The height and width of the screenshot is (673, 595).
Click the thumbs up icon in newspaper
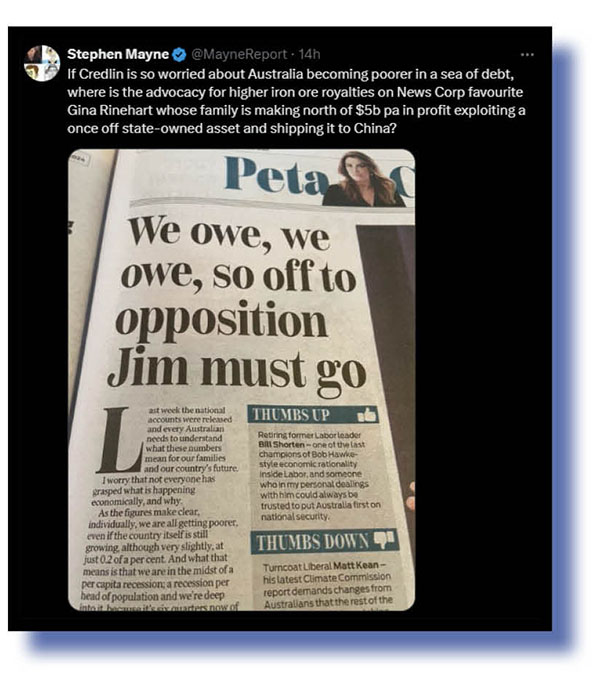tap(367, 415)
